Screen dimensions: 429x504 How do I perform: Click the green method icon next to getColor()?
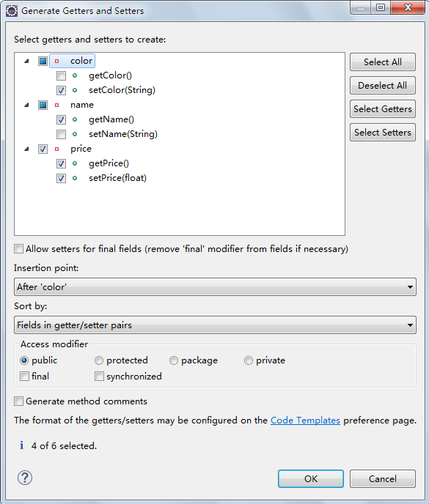75,75
